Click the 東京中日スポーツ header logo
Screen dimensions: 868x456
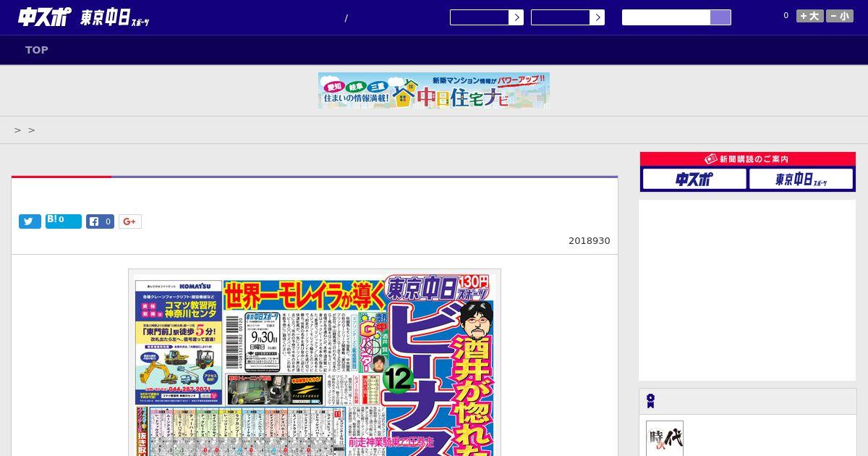(115, 17)
